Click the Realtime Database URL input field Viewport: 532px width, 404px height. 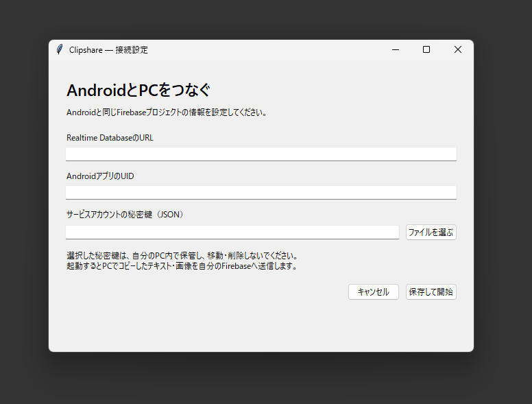click(x=261, y=154)
